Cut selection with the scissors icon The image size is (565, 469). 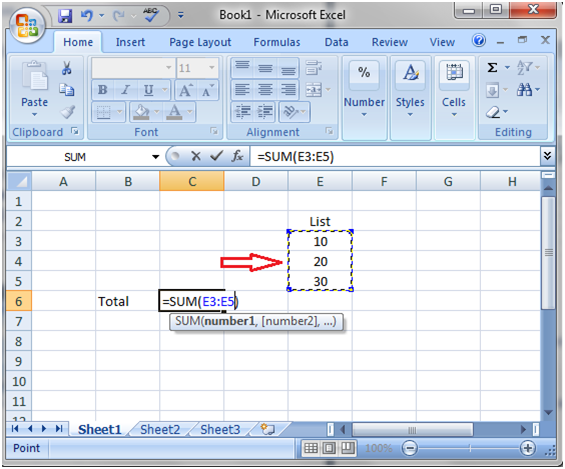tap(67, 68)
